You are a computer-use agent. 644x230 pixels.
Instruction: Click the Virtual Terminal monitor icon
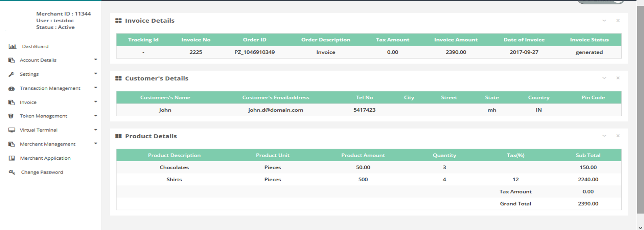12,130
